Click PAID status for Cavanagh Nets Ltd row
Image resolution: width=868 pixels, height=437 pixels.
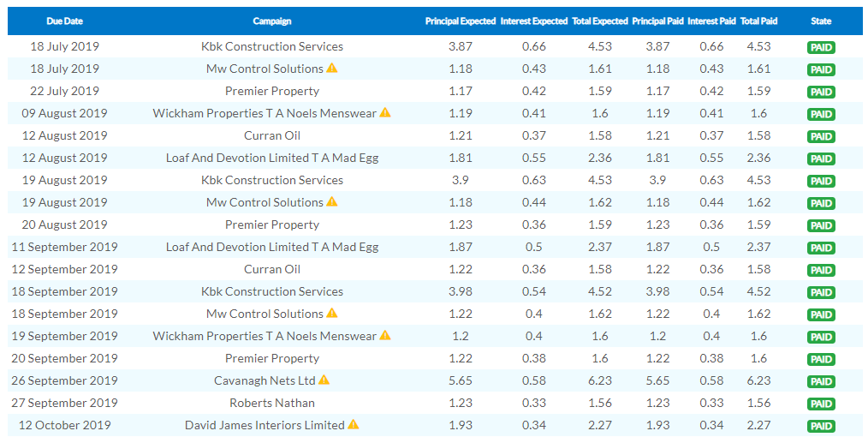[x=821, y=381]
